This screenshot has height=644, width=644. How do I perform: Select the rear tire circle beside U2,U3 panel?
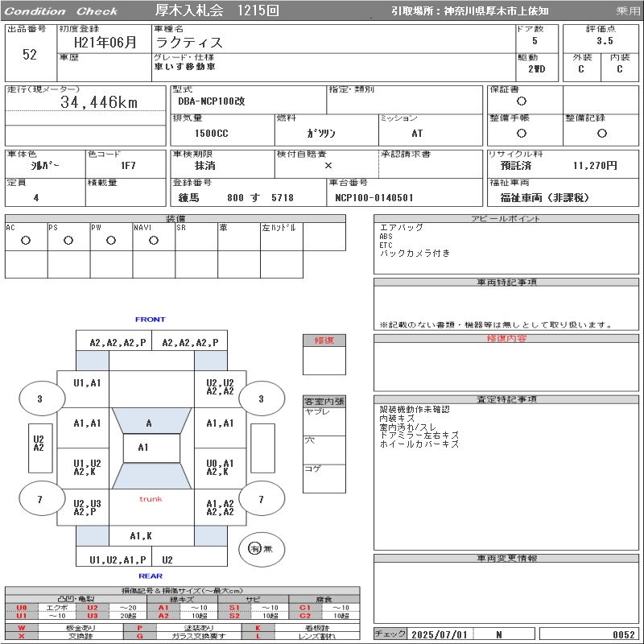coord(39,500)
